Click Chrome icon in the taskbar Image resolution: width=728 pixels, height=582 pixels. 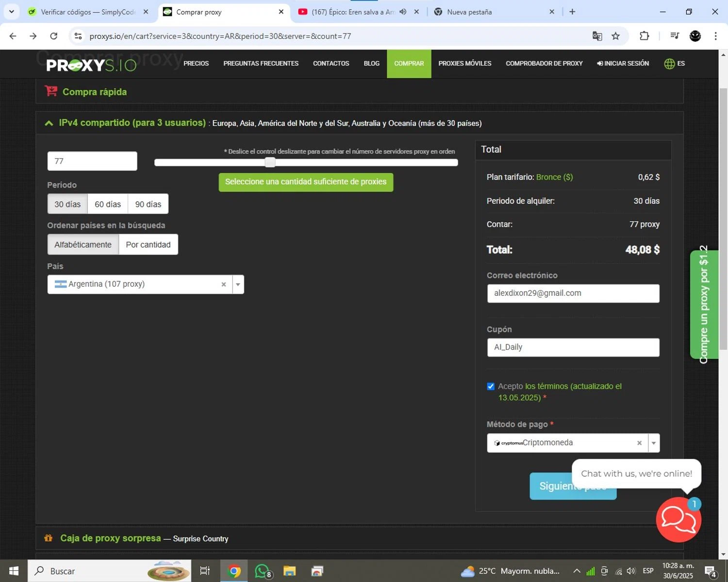[x=234, y=571]
